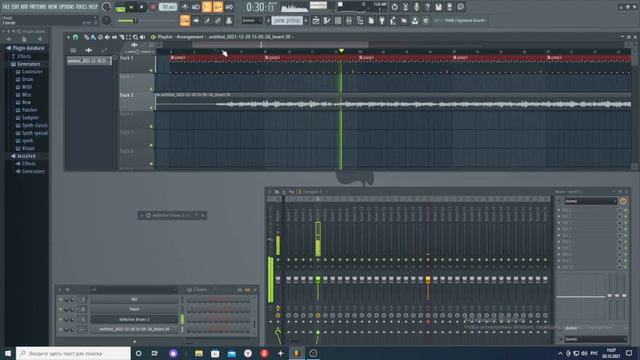Click the transport pause button
The image size is (640, 360).
[131, 7]
